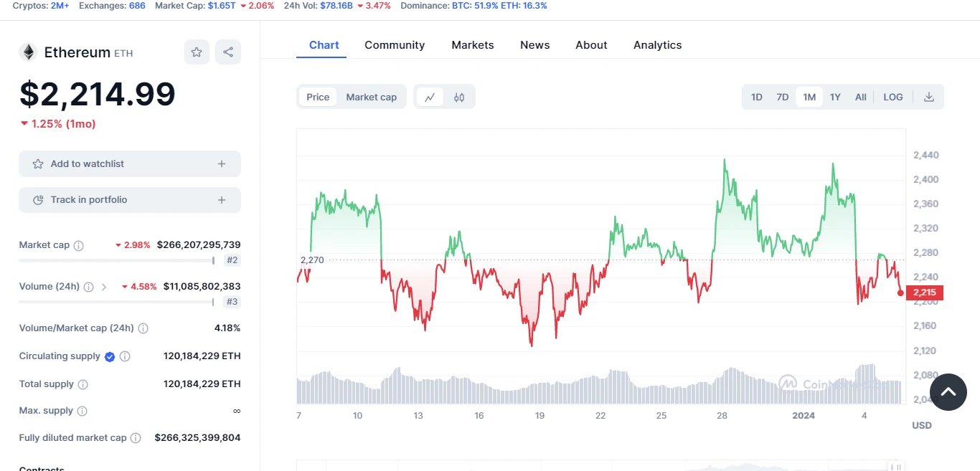This screenshot has width=980, height=471.
Task: Open the Total supply info icon
Action: coord(83,384)
